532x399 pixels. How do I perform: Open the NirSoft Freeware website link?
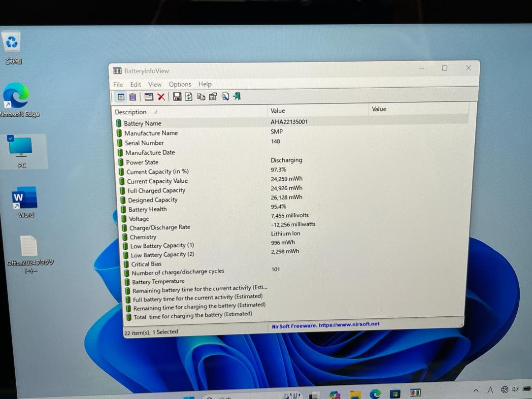[x=326, y=326]
